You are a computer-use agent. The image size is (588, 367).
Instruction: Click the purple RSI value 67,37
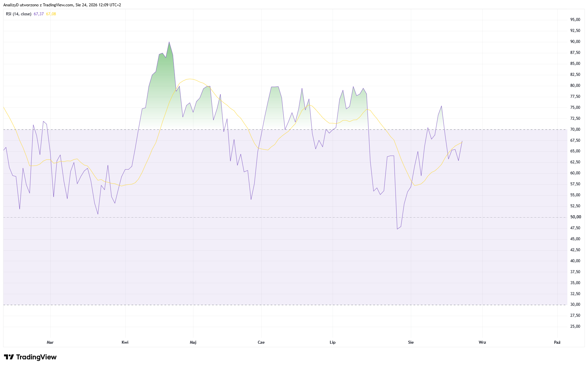coord(39,14)
